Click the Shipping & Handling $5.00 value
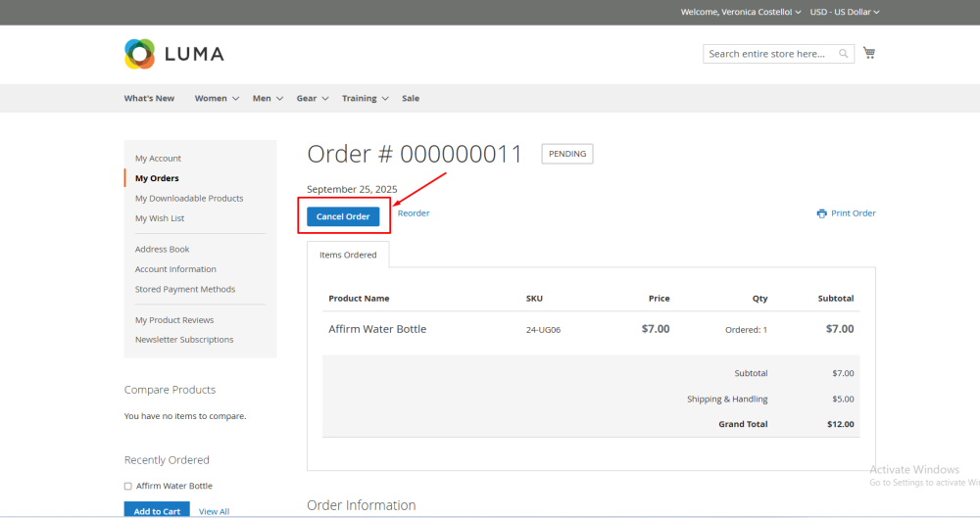This screenshot has width=980, height=518. [843, 399]
